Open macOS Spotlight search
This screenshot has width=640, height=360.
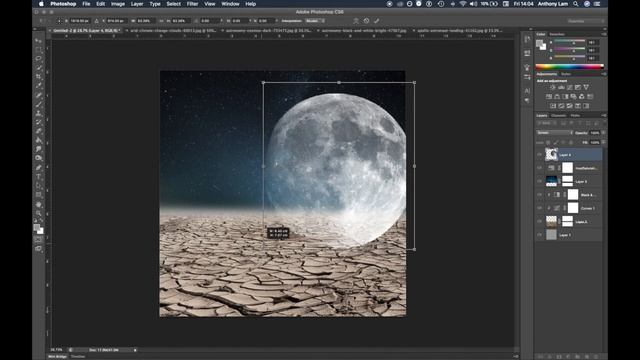576,4
